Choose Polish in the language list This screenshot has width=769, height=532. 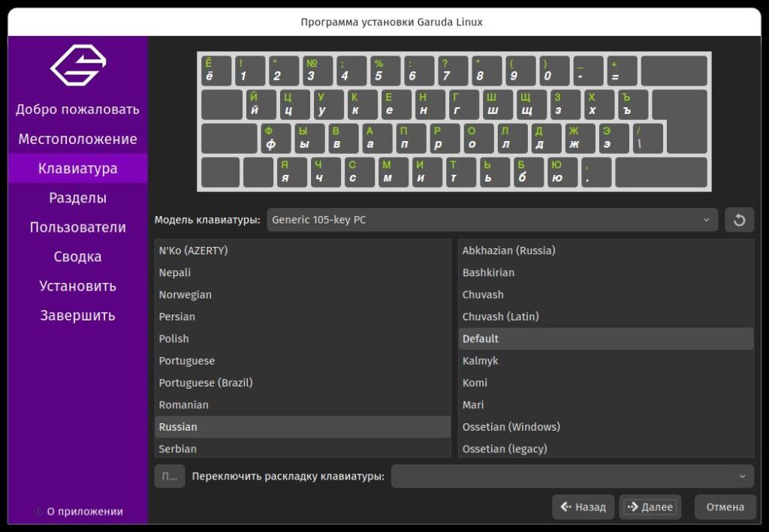click(303, 338)
